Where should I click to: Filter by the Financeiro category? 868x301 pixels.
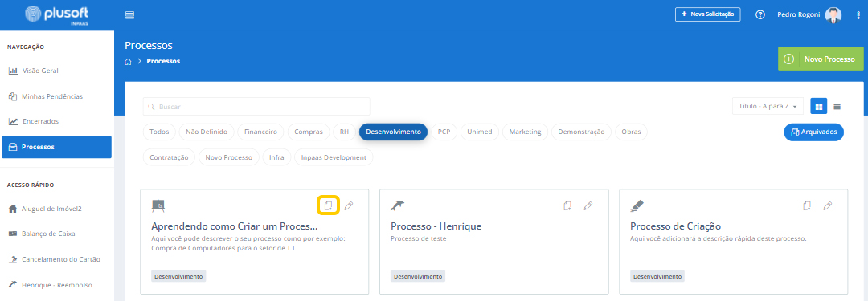pyautogui.click(x=260, y=132)
